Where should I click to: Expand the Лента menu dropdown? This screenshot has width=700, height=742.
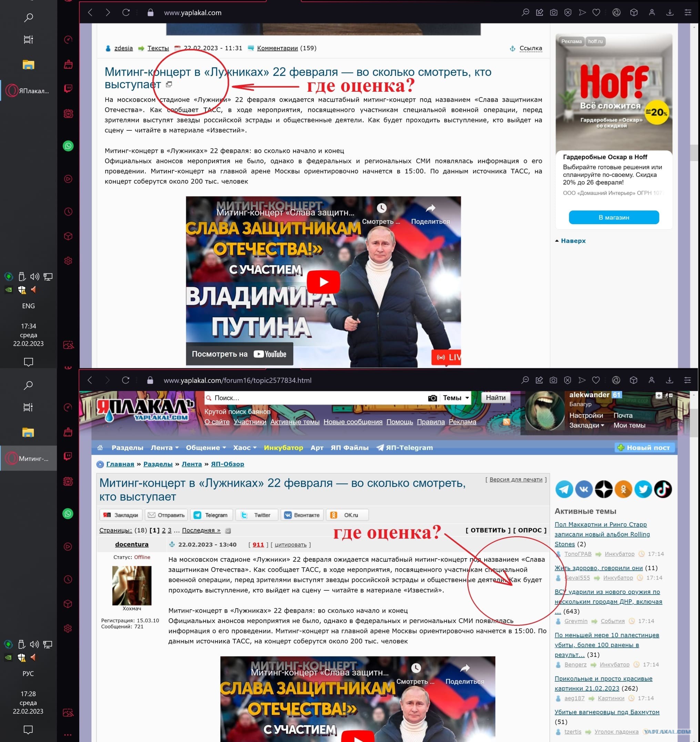164,448
